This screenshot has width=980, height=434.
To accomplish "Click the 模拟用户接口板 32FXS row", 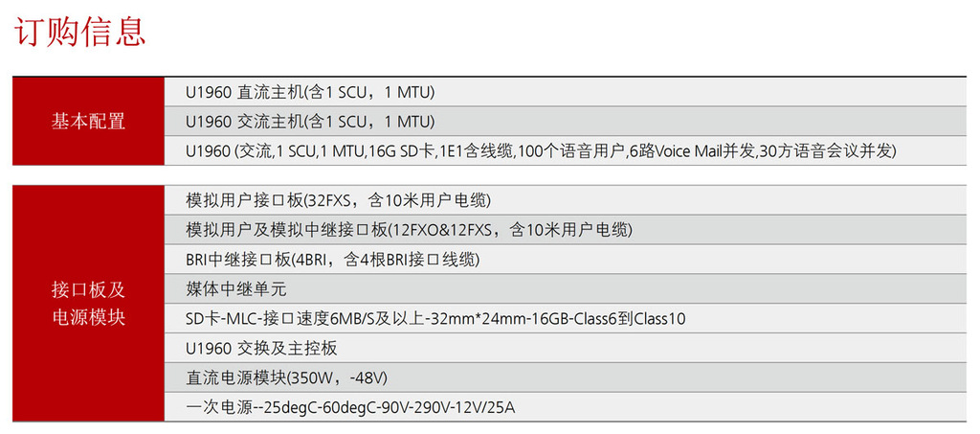I will click(566, 200).
